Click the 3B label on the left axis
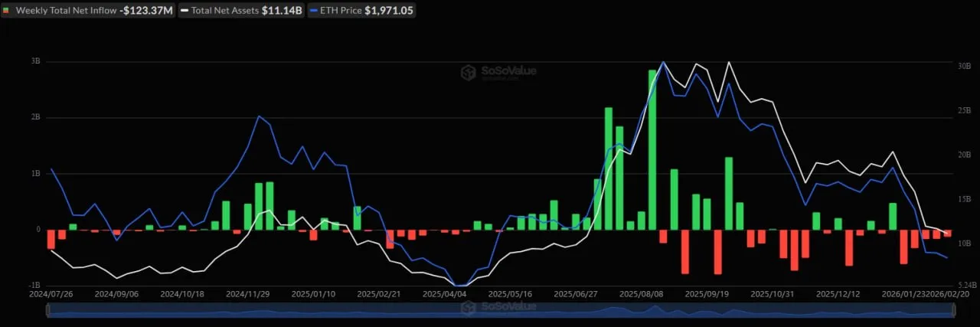The height and width of the screenshot is (327, 980). tap(35, 61)
